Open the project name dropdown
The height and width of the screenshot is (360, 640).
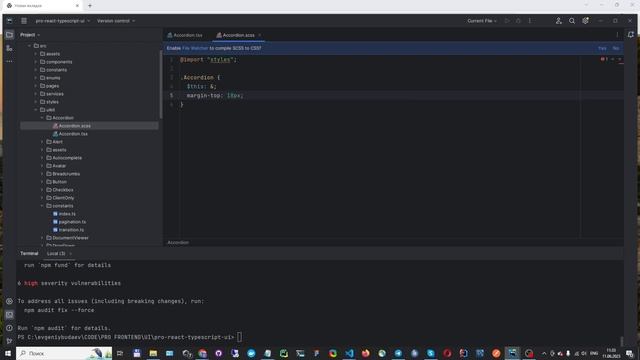point(62,21)
